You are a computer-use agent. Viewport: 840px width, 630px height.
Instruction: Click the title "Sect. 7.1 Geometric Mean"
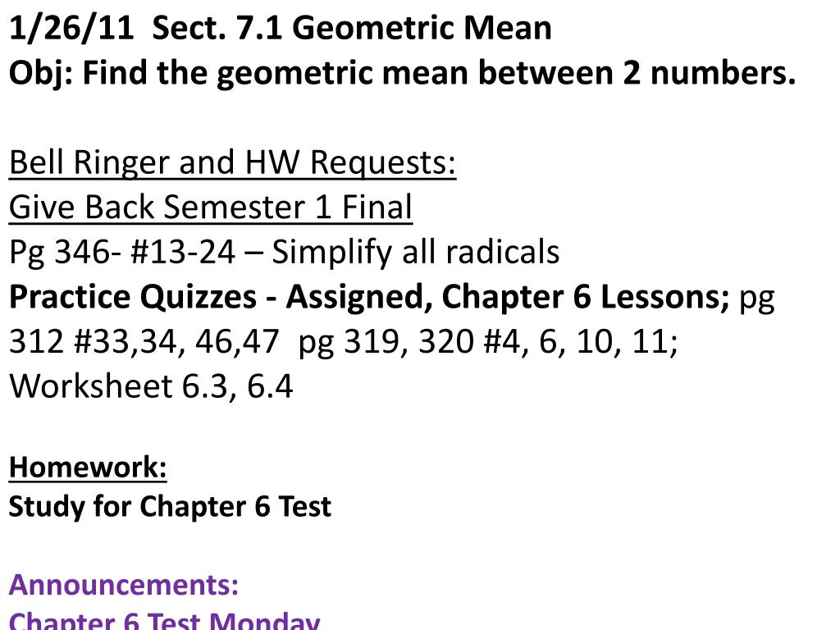coord(351,28)
